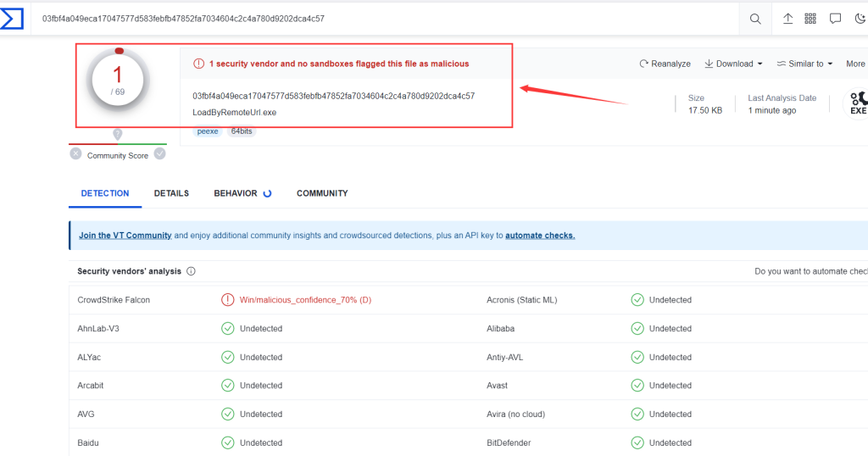Screen dimensions: 868x456
Task: Click Avira (no cloud) undetected check icon
Action: point(637,414)
